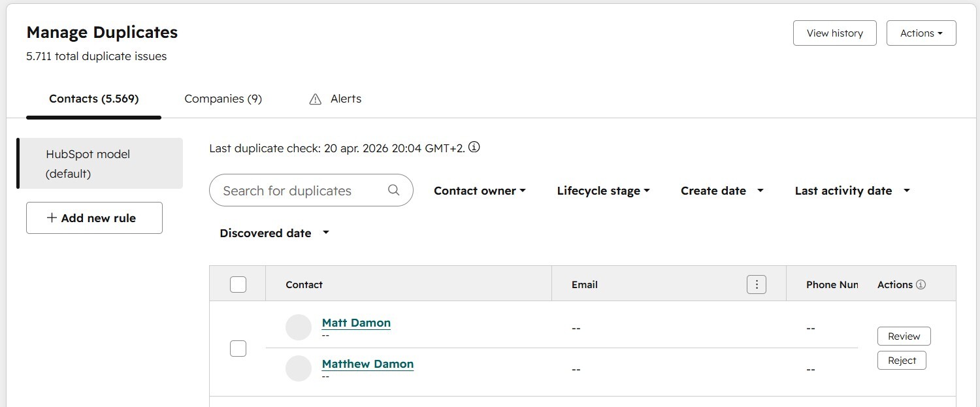Click Matthew Damon's avatar placeholder

click(x=299, y=368)
